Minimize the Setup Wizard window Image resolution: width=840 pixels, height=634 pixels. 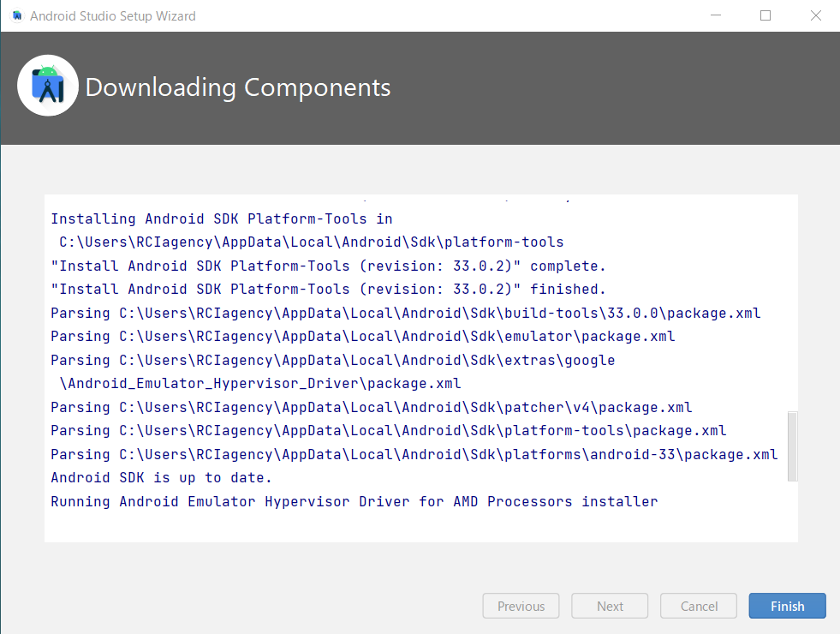pyautogui.click(x=716, y=15)
